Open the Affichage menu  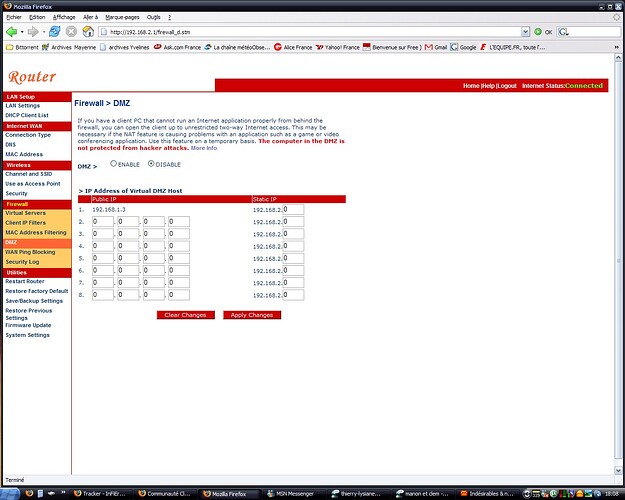64,17
